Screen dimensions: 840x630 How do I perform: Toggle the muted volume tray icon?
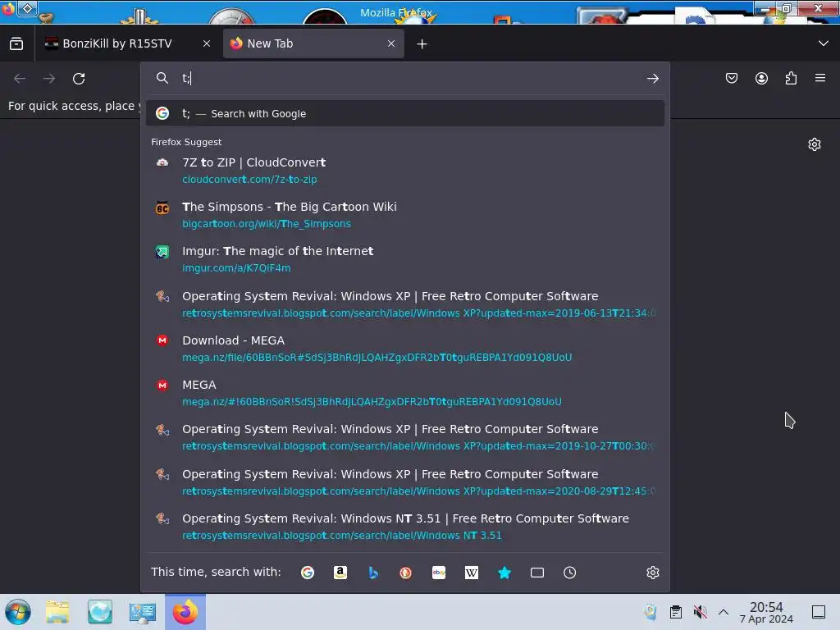(701, 612)
